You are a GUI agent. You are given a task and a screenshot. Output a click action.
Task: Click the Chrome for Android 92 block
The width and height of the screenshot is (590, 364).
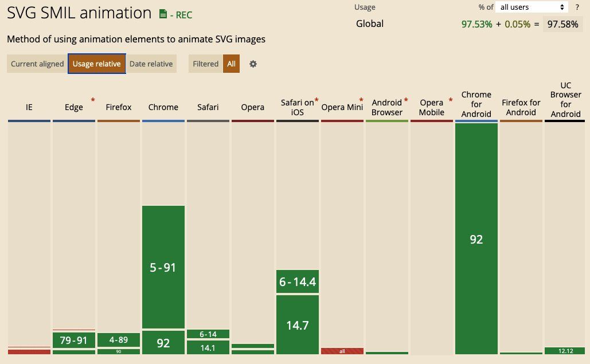click(476, 239)
